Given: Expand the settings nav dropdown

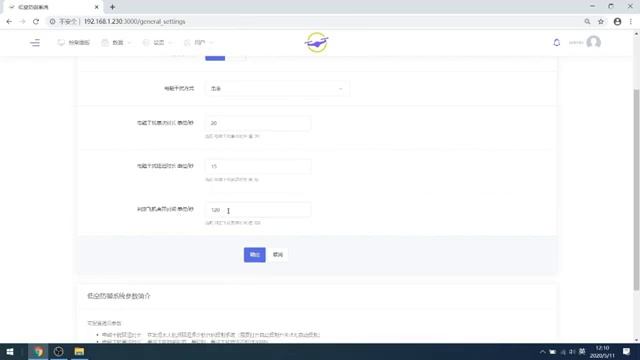Looking at the screenshot, I should click(x=158, y=42).
